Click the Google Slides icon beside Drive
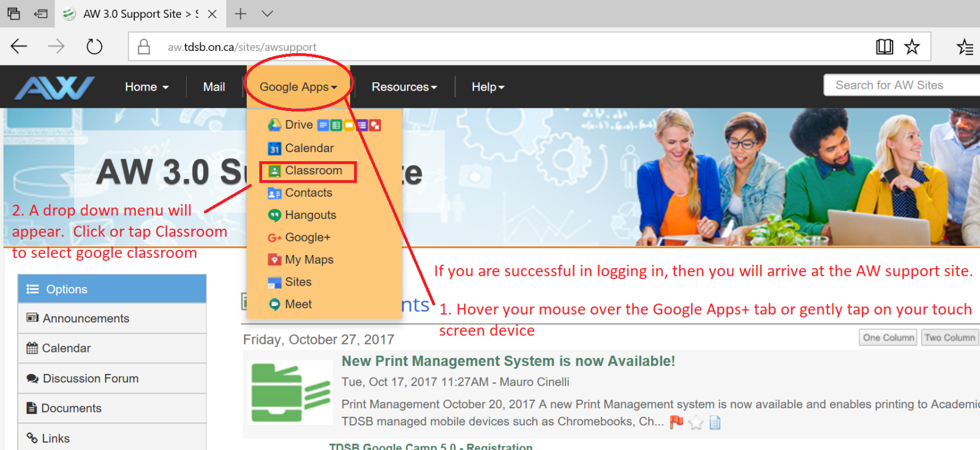Viewport: 980px width, 450px height. 349,125
